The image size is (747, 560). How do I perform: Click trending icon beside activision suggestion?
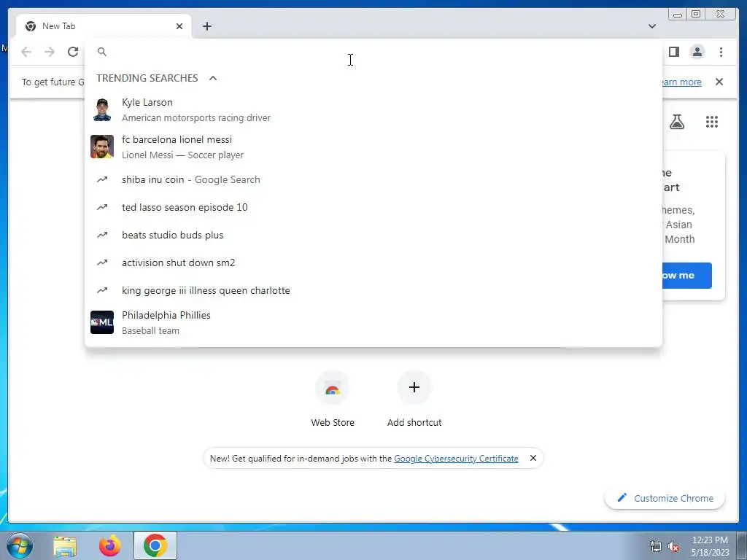click(x=102, y=262)
